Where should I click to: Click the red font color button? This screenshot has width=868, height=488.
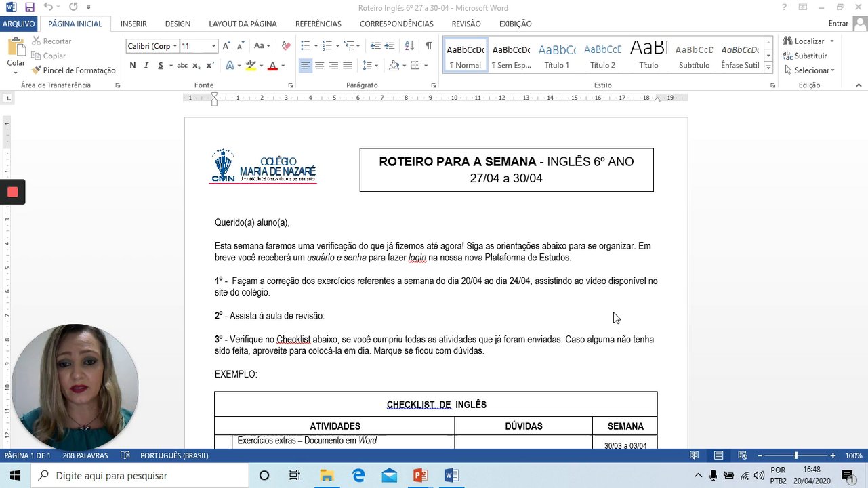pyautogui.click(x=272, y=66)
